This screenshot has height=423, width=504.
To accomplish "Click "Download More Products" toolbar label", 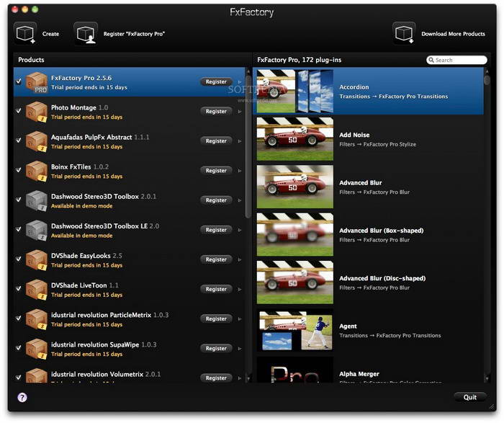I will 453,34.
